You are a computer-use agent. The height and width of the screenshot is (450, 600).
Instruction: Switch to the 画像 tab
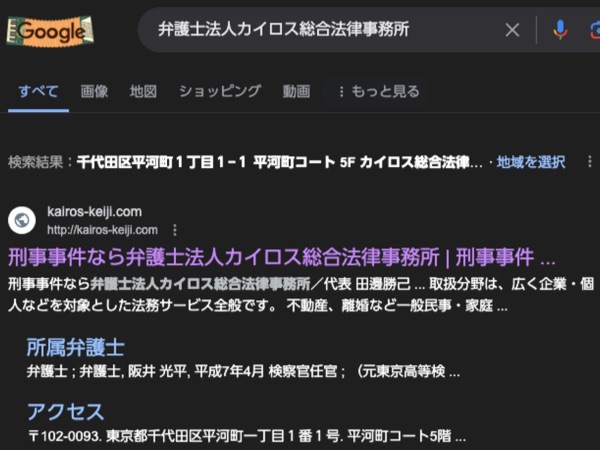[94, 91]
